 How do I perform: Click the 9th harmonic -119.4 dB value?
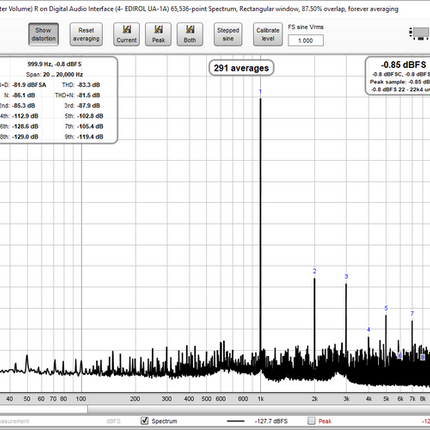[90, 137]
